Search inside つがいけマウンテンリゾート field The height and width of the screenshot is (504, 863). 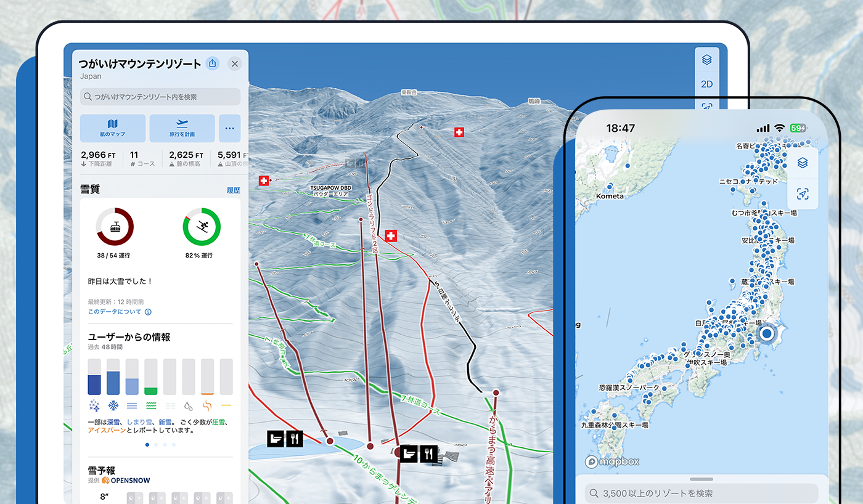pos(160,97)
